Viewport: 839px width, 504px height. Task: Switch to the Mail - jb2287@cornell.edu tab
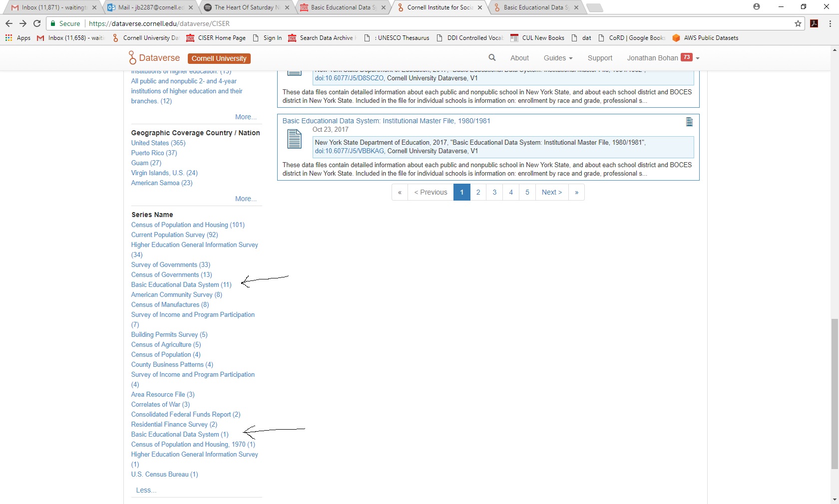click(x=150, y=7)
